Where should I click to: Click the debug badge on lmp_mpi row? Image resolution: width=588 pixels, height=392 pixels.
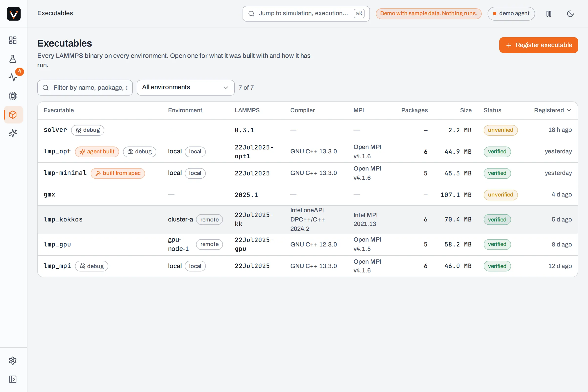(91, 266)
